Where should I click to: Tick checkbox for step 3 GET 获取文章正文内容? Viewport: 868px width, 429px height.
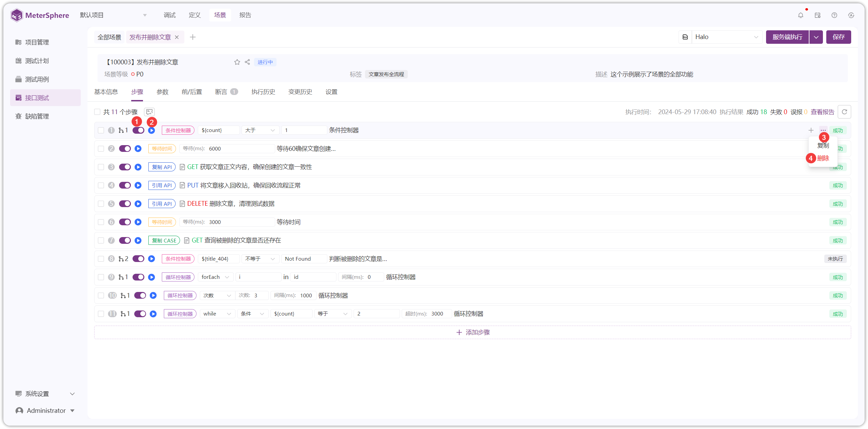pyautogui.click(x=101, y=167)
